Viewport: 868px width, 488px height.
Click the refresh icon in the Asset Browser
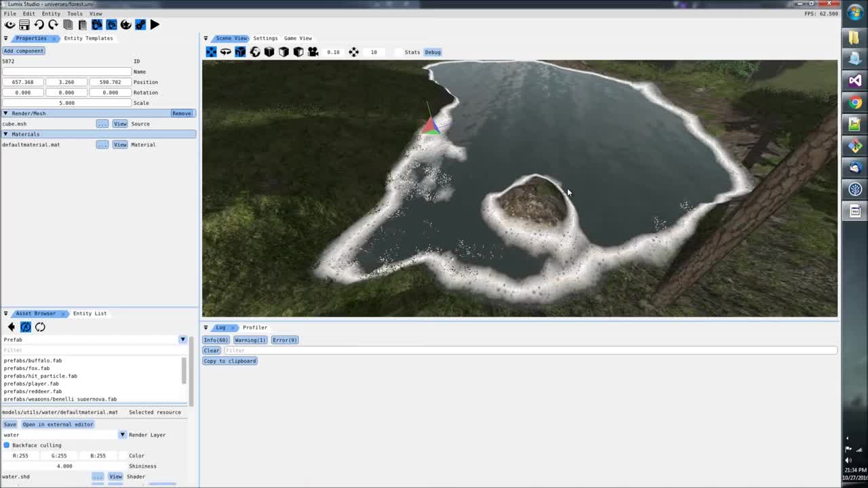point(40,327)
